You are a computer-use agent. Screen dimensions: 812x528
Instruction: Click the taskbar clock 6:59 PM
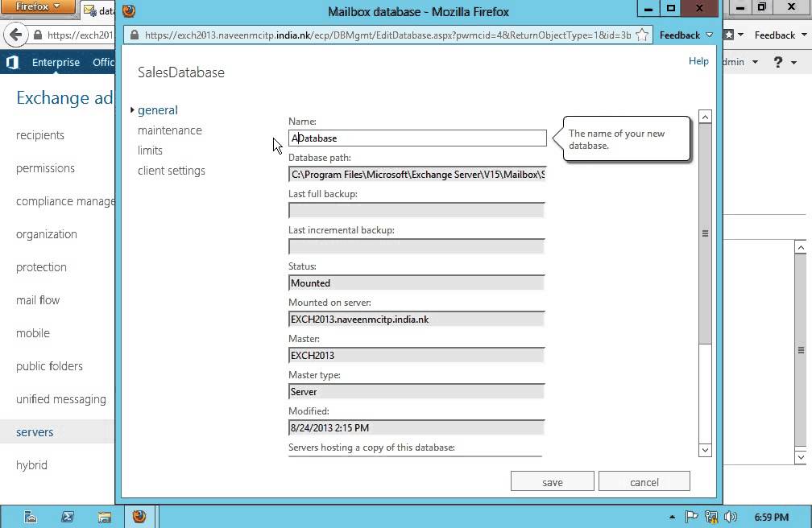(771, 517)
